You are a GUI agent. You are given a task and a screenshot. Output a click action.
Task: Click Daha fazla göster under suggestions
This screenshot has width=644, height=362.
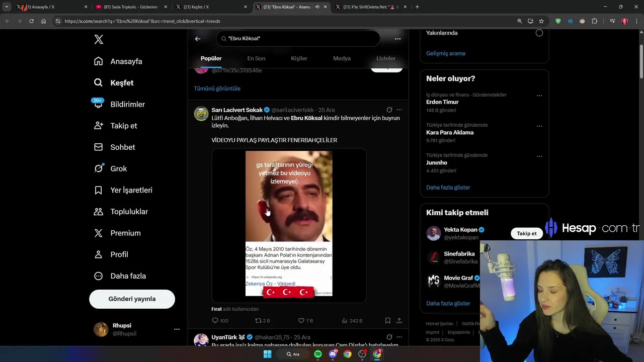(448, 304)
